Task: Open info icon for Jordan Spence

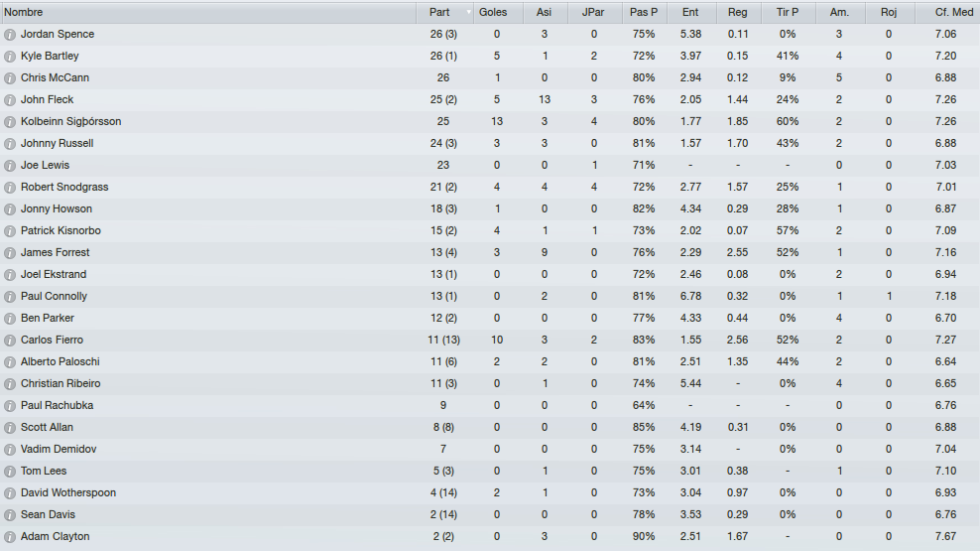Action: click(x=9, y=35)
